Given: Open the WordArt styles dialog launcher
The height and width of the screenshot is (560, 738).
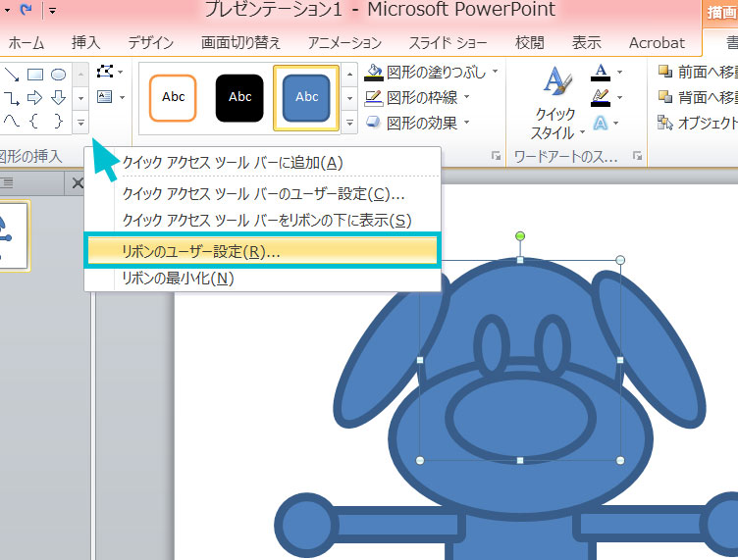Looking at the screenshot, I should pyautogui.click(x=637, y=155).
